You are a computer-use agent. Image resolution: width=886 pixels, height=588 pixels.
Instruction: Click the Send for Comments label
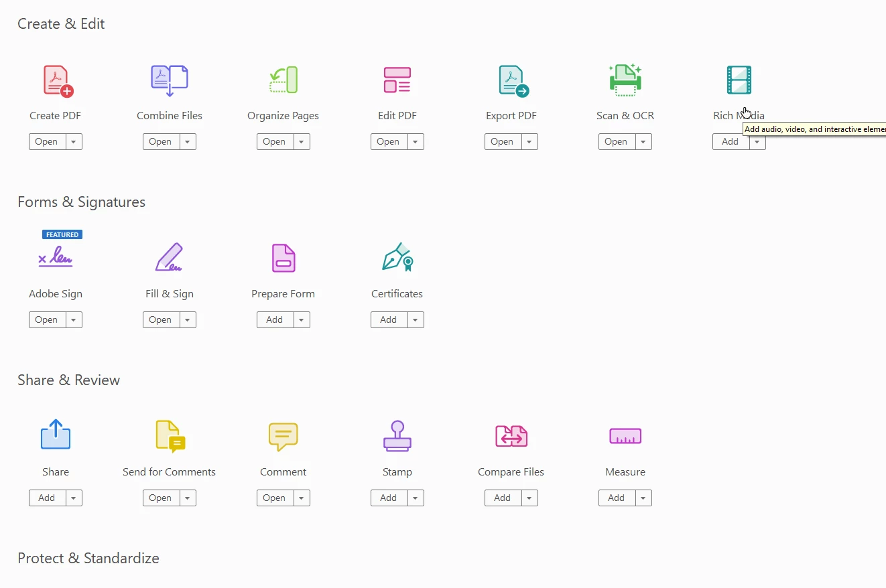click(169, 472)
